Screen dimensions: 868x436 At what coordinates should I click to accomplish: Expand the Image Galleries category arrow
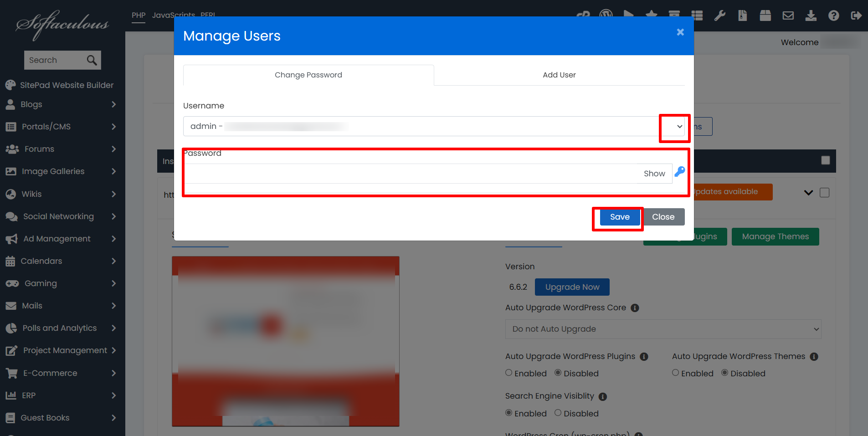[x=113, y=171]
